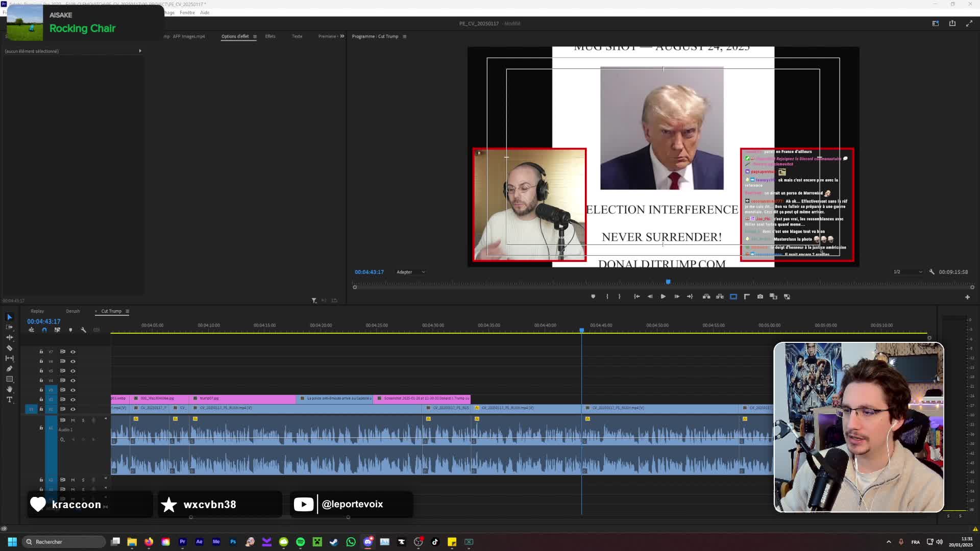Open Share export icon at top right

(x=952, y=23)
